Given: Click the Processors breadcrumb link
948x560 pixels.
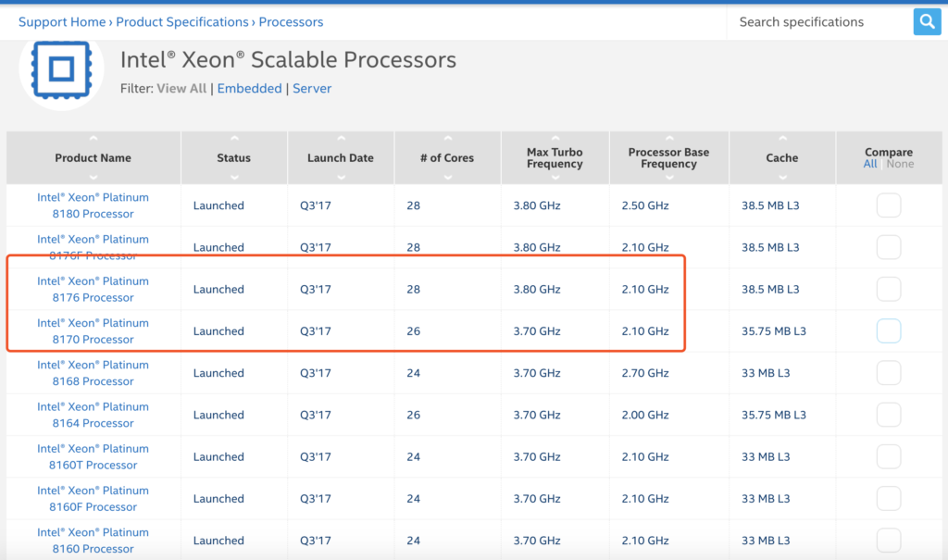Looking at the screenshot, I should pyautogui.click(x=291, y=22).
